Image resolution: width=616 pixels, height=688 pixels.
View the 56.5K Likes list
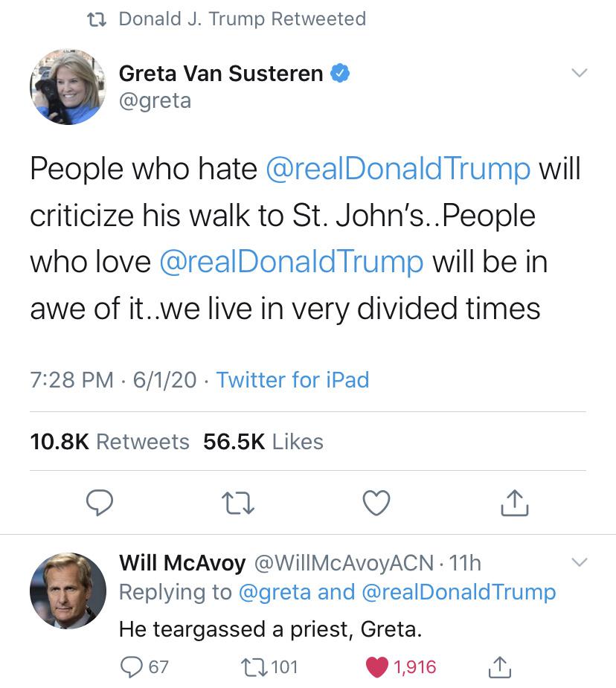pos(263,441)
